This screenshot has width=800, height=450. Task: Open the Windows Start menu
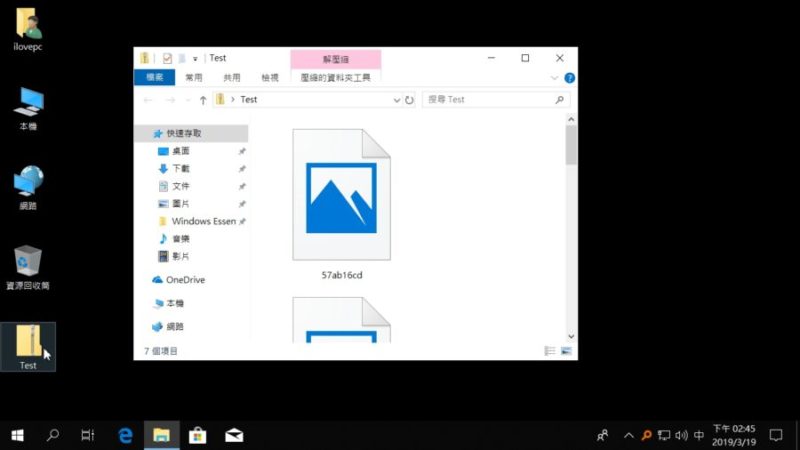click(17, 435)
